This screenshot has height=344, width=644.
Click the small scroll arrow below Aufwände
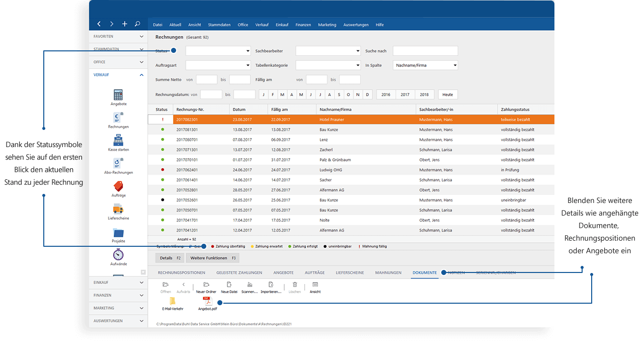coord(143,272)
